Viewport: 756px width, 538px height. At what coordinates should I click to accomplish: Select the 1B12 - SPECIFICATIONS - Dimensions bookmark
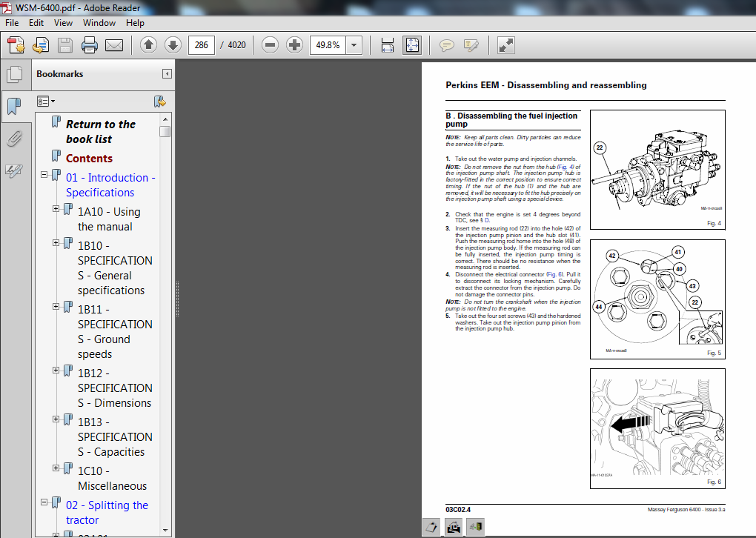click(115, 388)
